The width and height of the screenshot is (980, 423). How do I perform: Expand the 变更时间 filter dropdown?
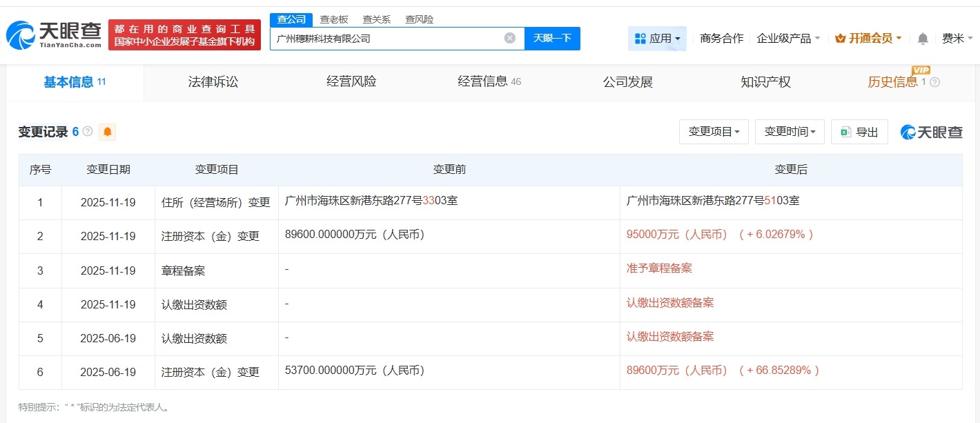(790, 132)
